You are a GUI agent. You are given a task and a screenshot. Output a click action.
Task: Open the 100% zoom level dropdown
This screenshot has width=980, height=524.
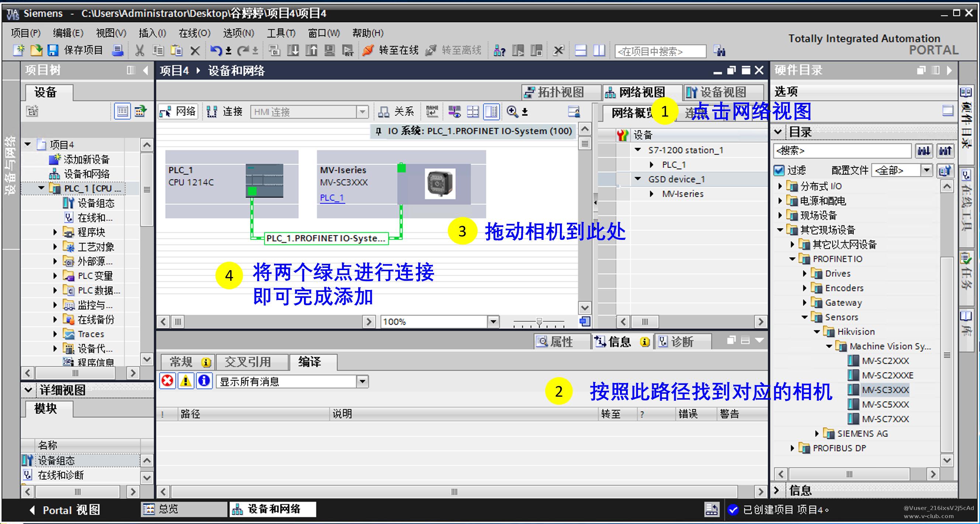tap(493, 321)
